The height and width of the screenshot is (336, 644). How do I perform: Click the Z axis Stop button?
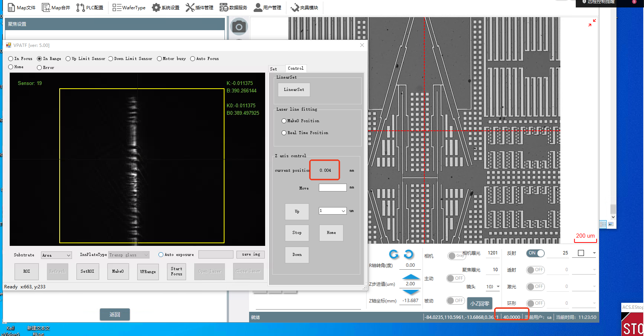(x=297, y=233)
